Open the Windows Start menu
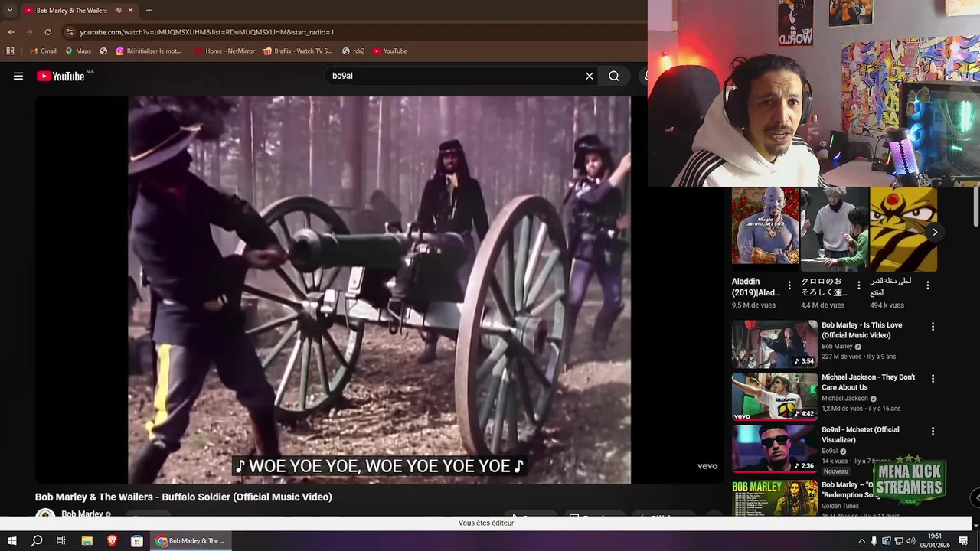This screenshot has height=551, width=980. point(11,540)
